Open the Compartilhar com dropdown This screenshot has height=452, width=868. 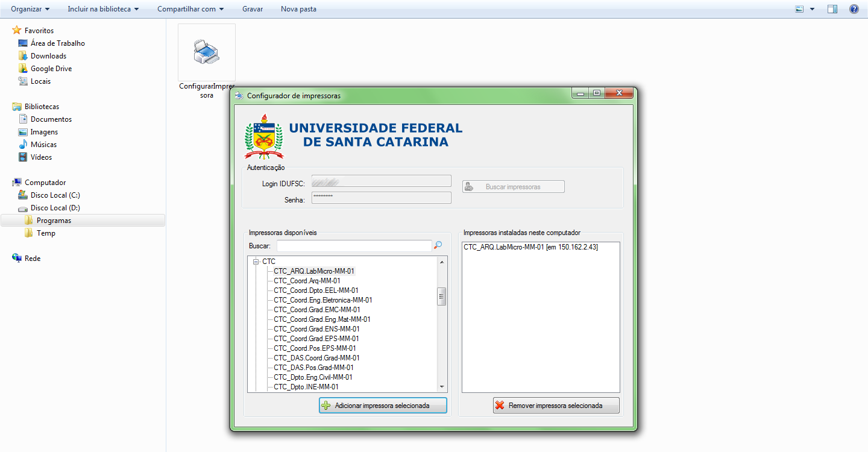pos(190,9)
